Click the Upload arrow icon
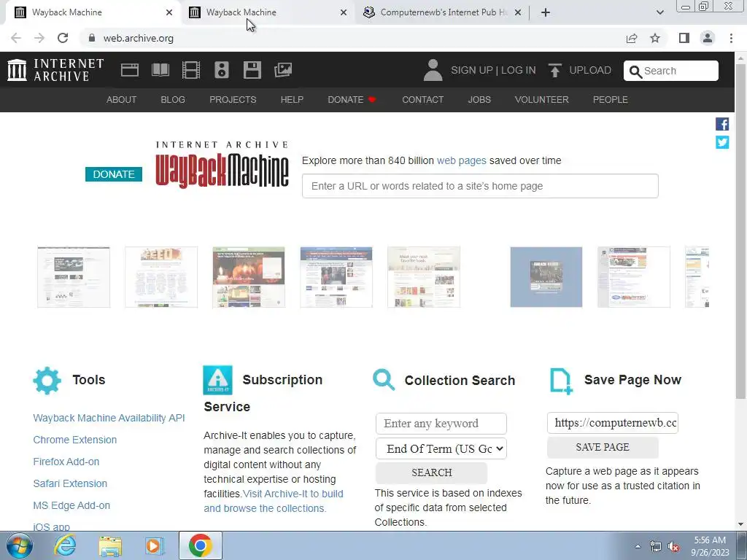Viewport: 747px width, 560px height. (554, 70)
